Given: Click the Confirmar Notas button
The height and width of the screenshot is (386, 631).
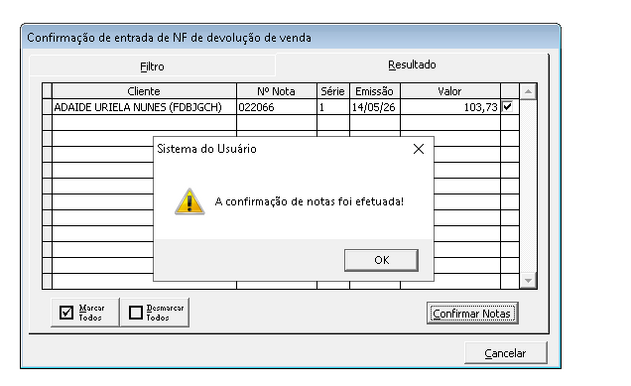Looking at the screenshot, I should point(472,313).
